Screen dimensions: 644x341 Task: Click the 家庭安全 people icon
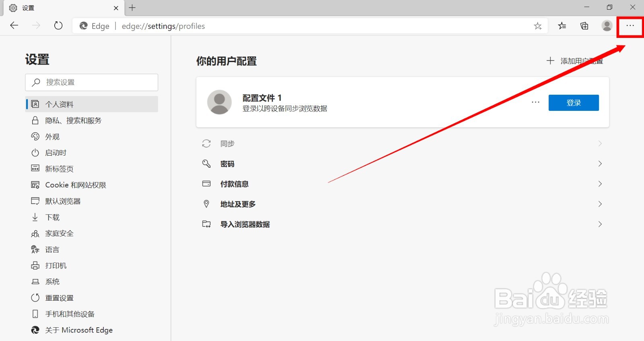[35, 233]
